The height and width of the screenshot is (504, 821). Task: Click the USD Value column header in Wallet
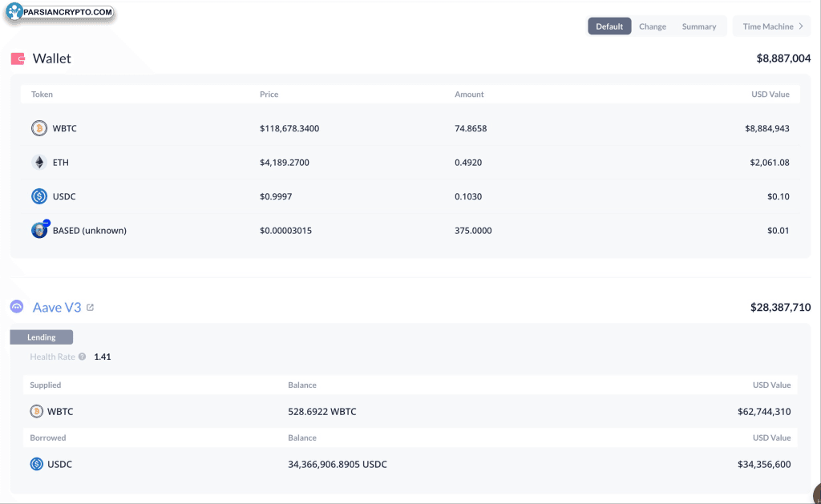pos(770,95)
